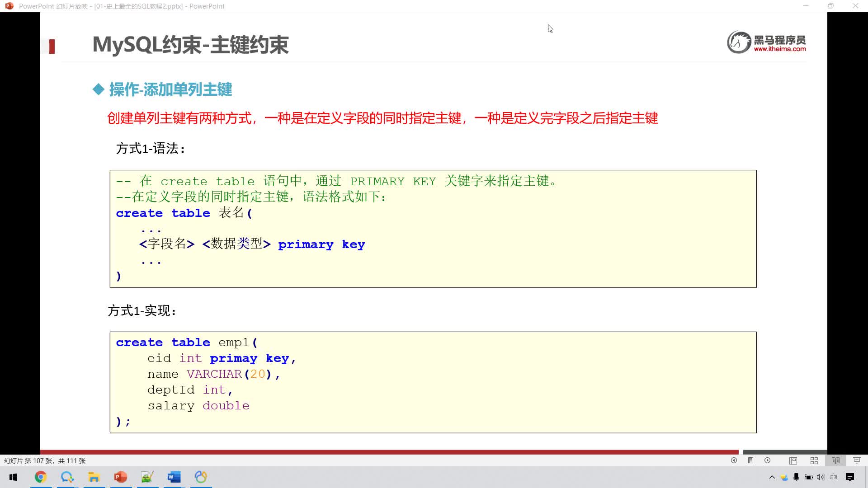Switch to Normal view icon
The image size is (868, 488).
793,460
